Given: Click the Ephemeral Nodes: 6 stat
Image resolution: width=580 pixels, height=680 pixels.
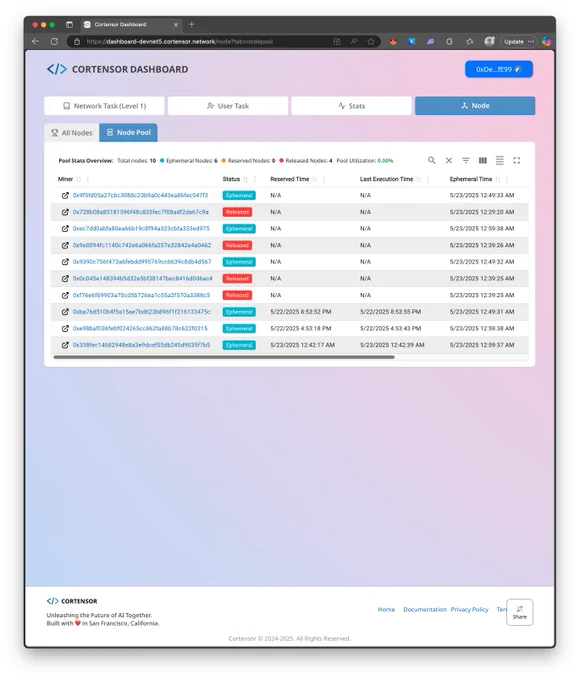Looking at the screenshot, I should pyautogui.click(x=189, y=161).
